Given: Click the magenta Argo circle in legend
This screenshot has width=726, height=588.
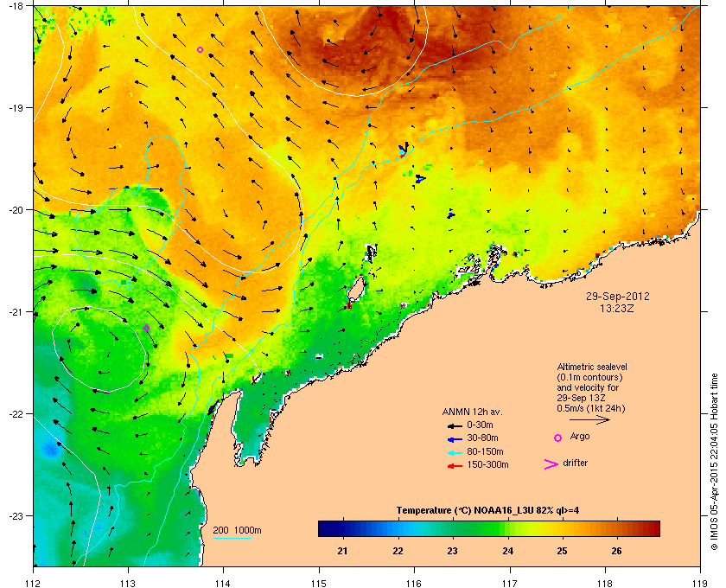Looking at the screenshot, I should click(558, 438).
